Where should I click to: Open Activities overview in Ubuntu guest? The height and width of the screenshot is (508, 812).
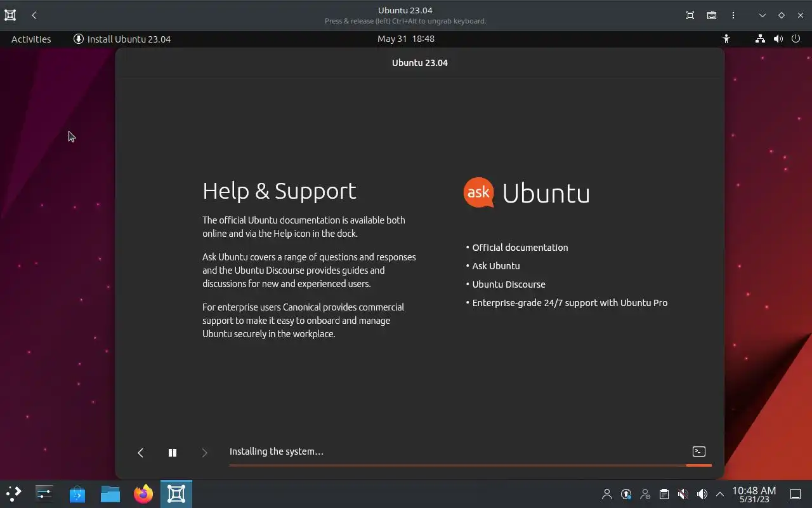[x=31, y=39]
